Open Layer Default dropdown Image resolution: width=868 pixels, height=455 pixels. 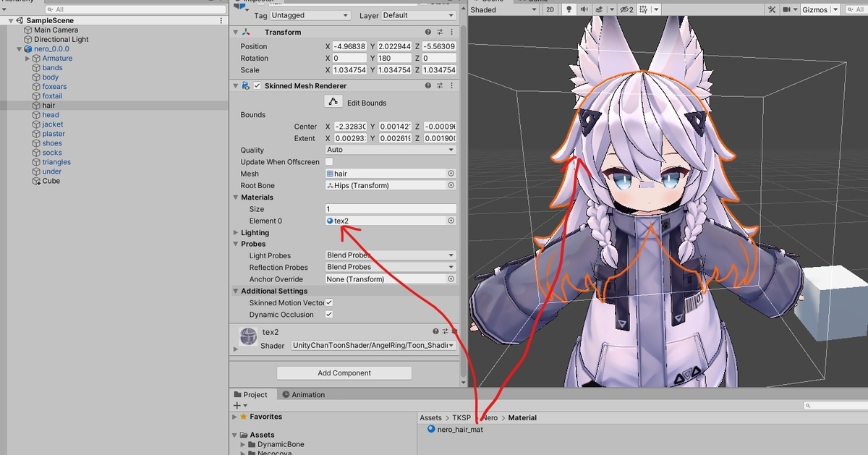(x=417, y=15)
